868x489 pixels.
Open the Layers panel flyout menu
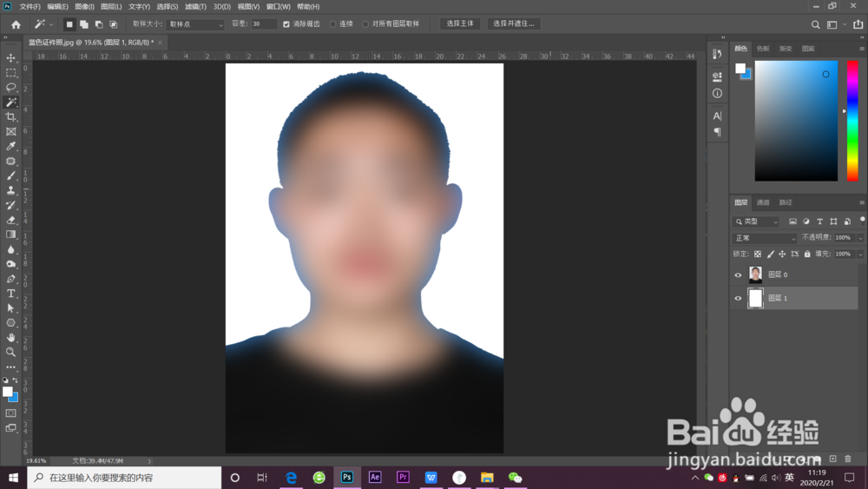[861, 202]
